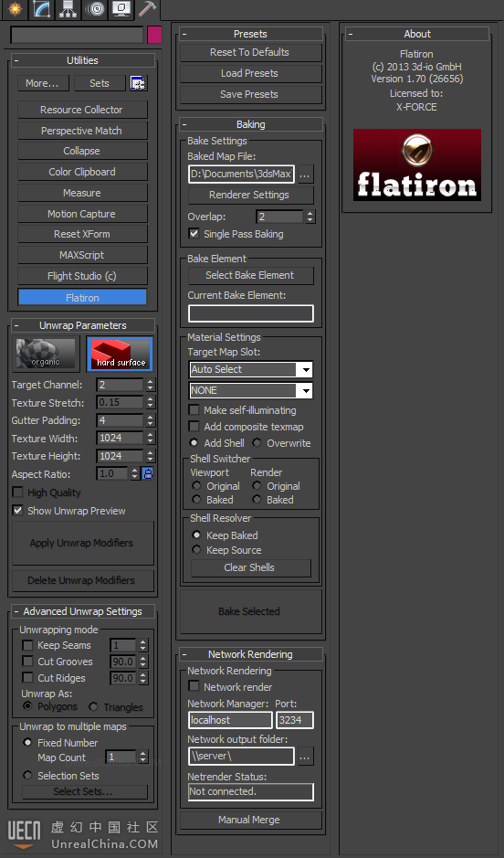Screen dimensions: 504x858
Task: Open the Motion panel tab icon
Action: tap(95, 9)
